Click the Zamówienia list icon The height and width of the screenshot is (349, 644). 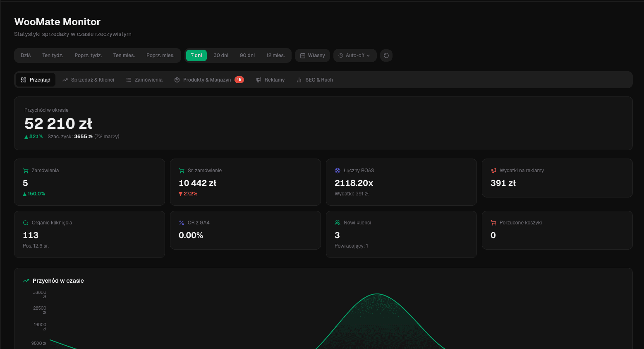click(x=129, y=80)
